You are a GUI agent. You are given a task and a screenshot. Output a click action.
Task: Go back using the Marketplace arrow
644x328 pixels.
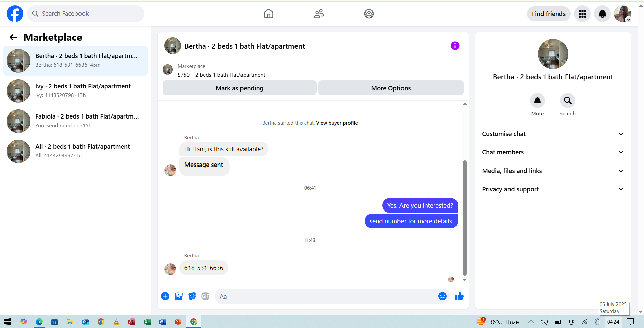[13, 37]
